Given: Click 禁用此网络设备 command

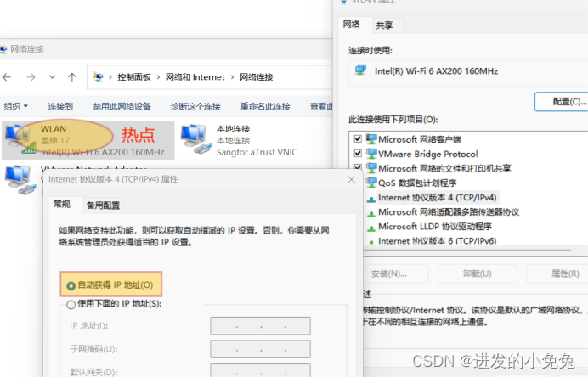Looking at the screenshot, I should (122, 106).
